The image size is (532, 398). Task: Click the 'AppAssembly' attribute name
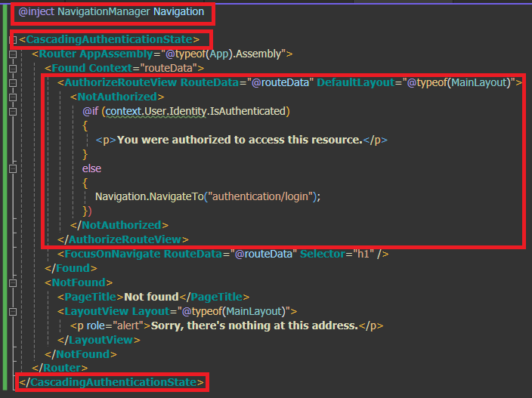(x=116, y=54)
